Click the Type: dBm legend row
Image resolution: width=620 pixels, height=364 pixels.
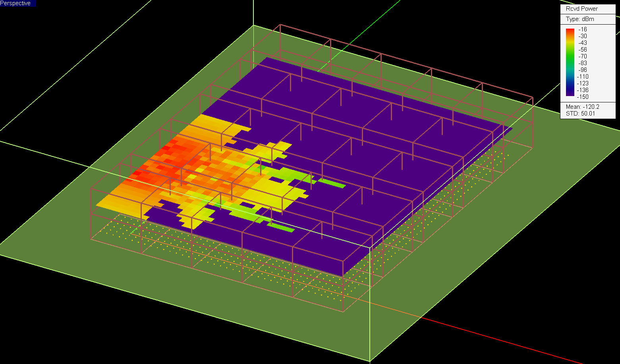pyautogui.click(x=580, y=19)
